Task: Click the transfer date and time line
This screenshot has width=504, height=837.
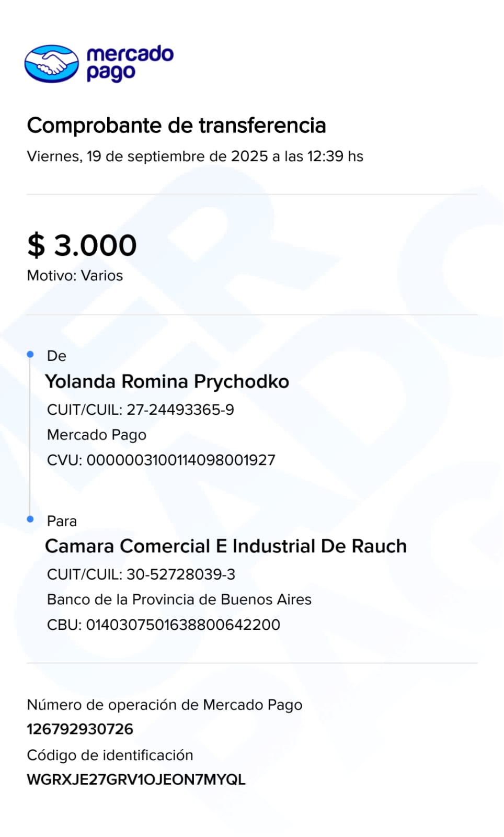Action: pos(194,156)
